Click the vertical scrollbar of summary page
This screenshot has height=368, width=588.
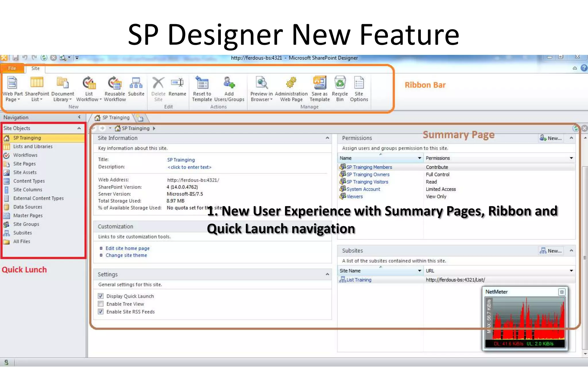585,257
